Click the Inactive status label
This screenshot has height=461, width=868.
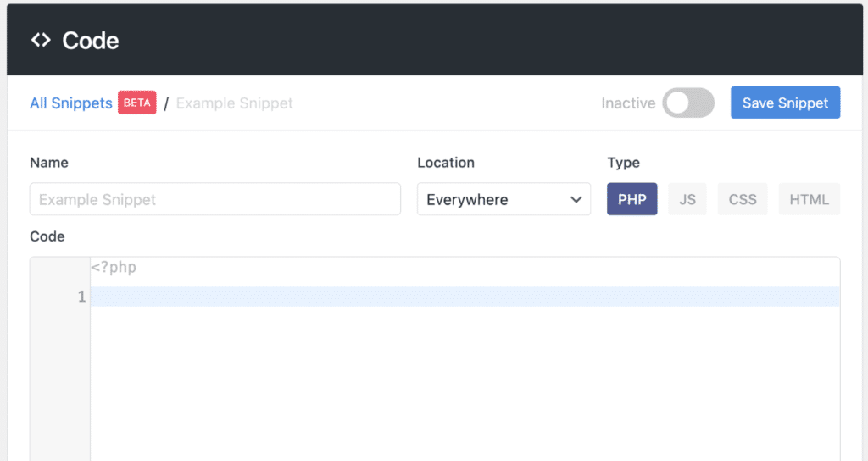coord(628,103)
